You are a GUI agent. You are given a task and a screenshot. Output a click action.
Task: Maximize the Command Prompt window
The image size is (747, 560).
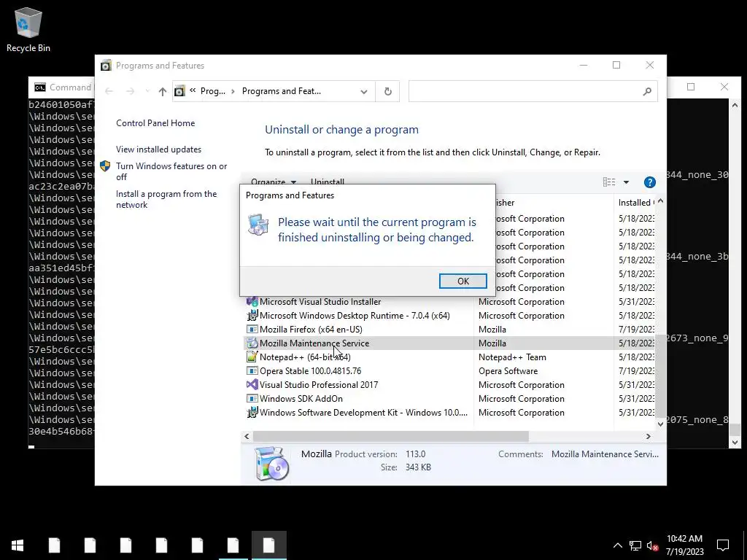click(x=691, y=87)
